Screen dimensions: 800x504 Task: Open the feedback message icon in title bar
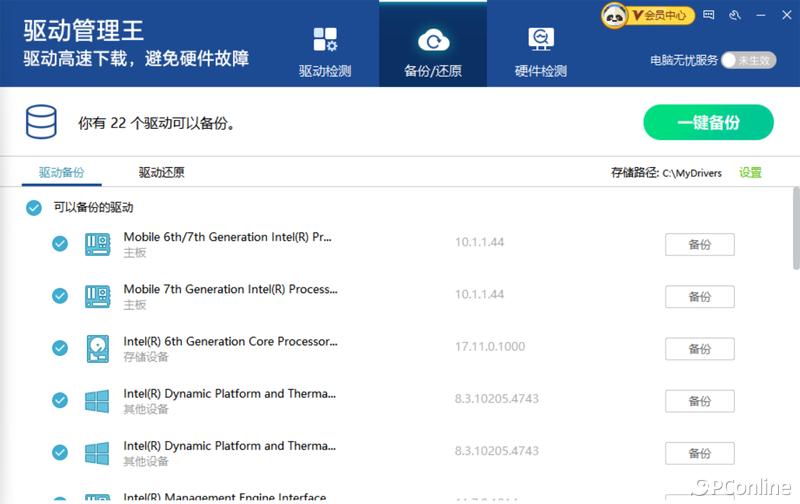[x=709, y=15]
